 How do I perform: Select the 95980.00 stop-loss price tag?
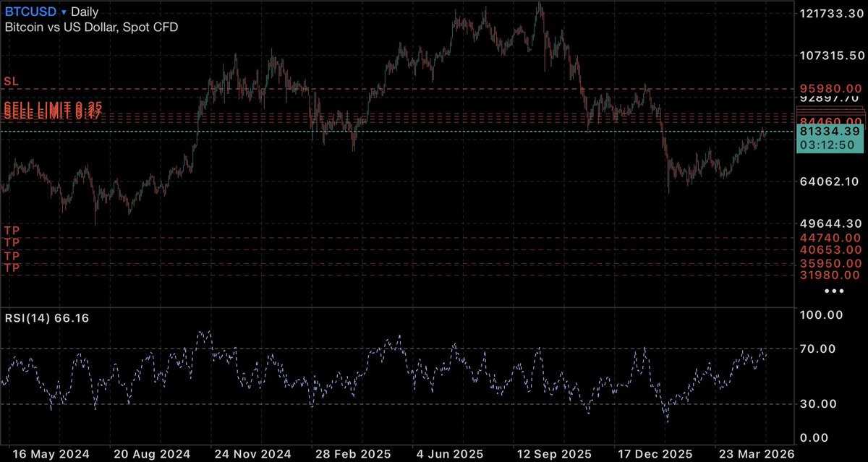[x=830, y=88]
